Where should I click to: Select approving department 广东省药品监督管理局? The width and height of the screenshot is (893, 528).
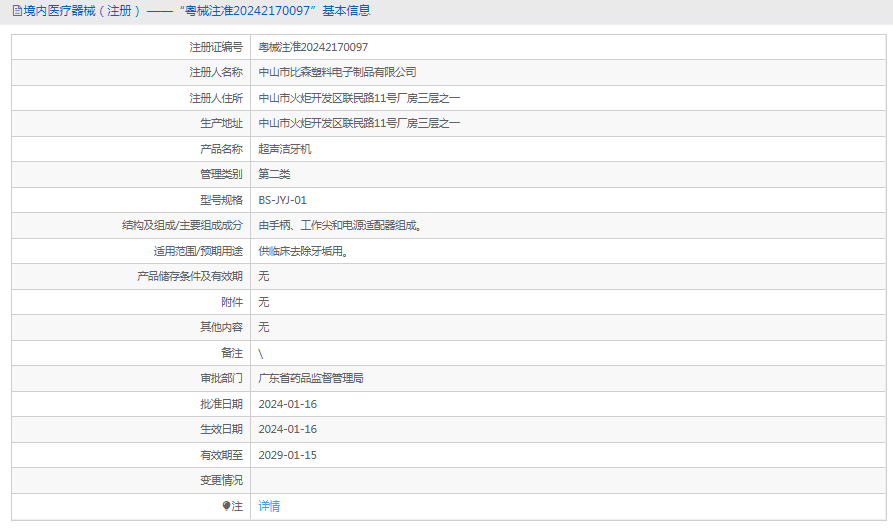coord(311,378)
